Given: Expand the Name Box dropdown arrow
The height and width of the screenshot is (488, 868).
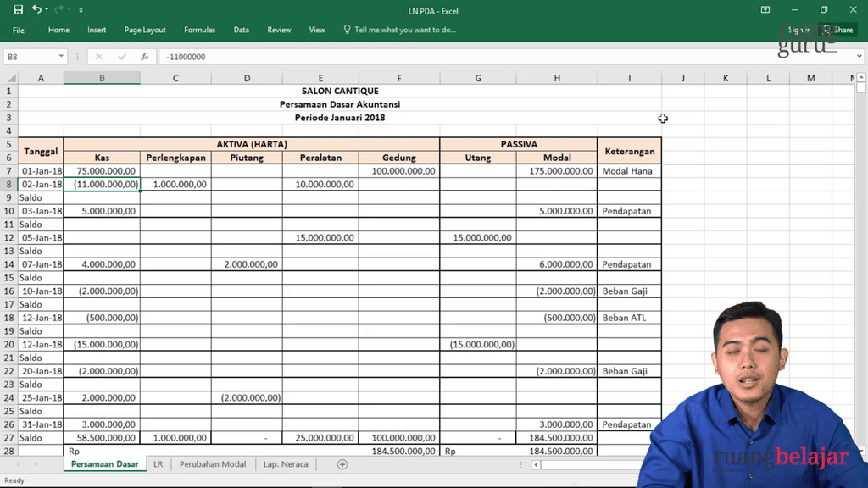Looking at the screenshot, I should 61,57.
